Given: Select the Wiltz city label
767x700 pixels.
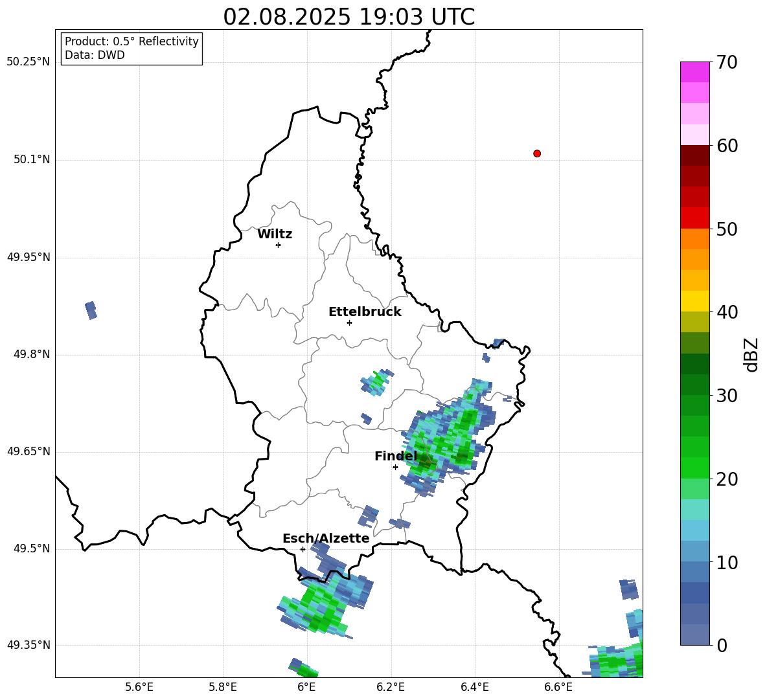Looking at the screenshot, I should (x=275, y=234).
